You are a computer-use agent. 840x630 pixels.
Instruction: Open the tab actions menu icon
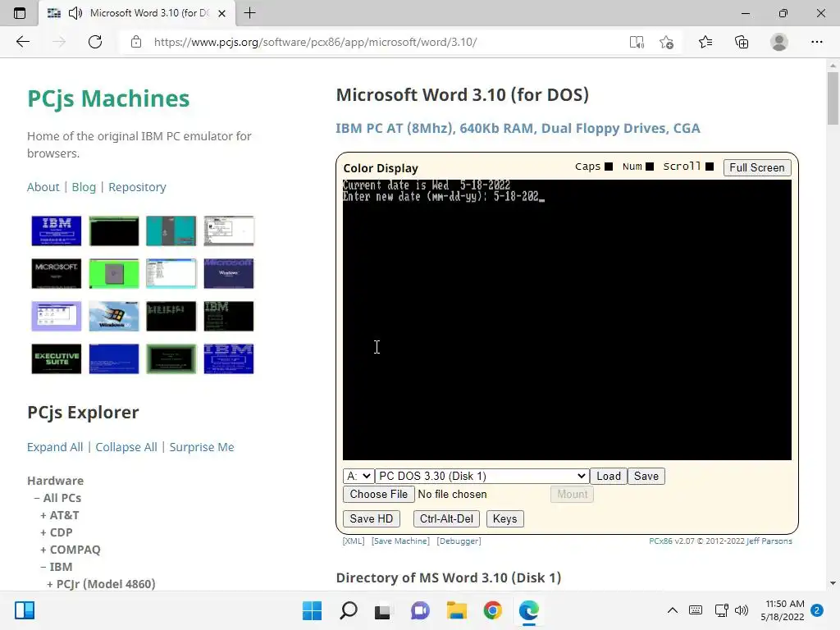pyautogui.click(x=20, y=13)
